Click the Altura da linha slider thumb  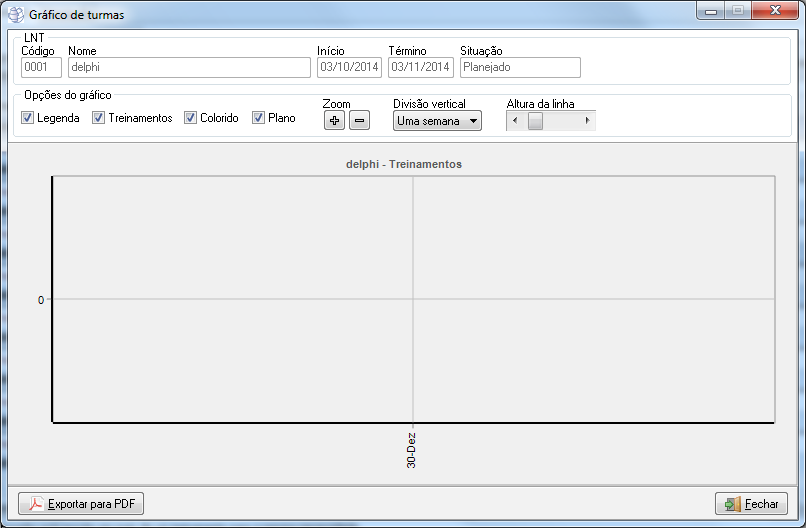point(535,121)
